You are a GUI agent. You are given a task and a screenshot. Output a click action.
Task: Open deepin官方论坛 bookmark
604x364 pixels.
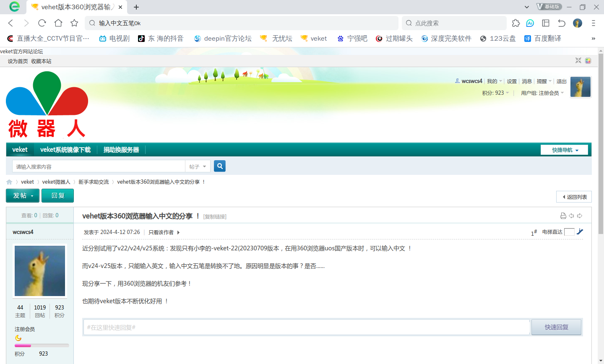223,39
